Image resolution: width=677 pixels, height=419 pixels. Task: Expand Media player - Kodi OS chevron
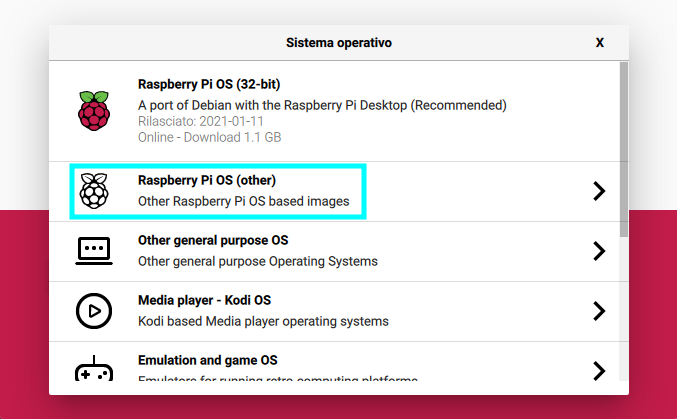[x=599, y=311]
